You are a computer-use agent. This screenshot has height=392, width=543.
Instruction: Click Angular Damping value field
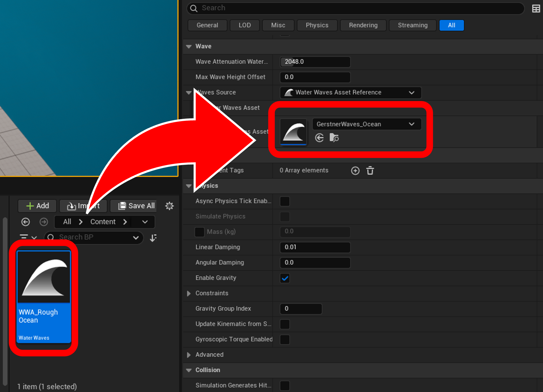point(315,263)
